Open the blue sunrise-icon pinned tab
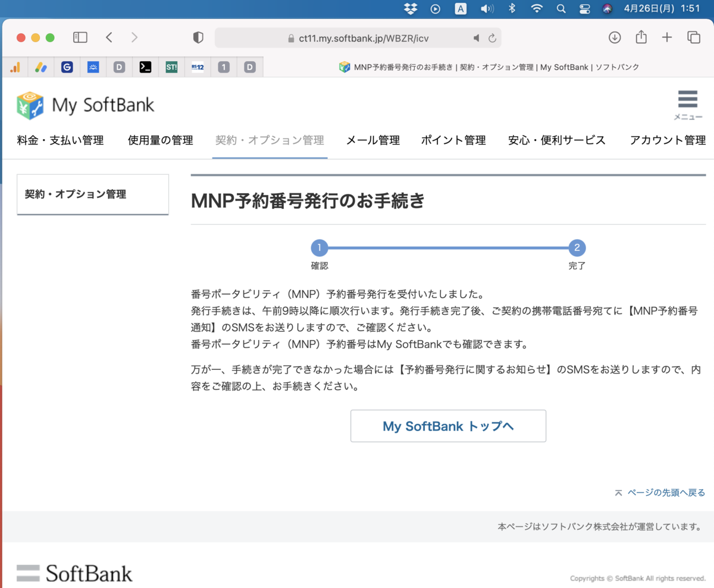Screen dimensions: 714x588 (93, 67)
